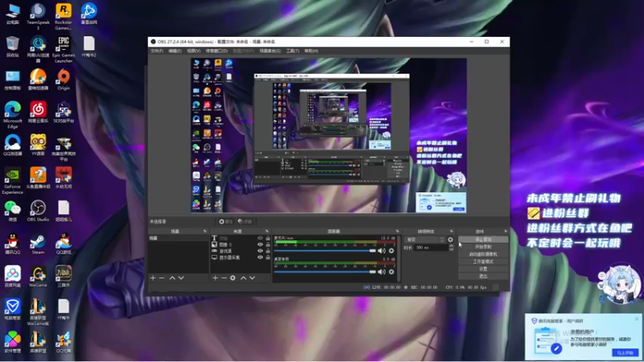Open Rockstar Games desktop icon
This screenshot has width=644, height=362.
click(64, 16)
